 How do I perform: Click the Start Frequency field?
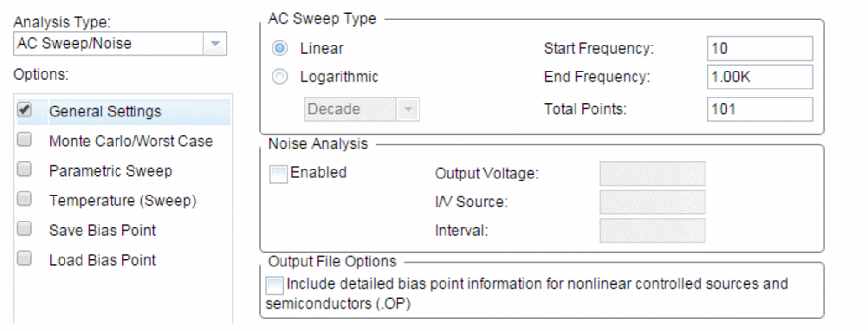(x=760, y=49)
